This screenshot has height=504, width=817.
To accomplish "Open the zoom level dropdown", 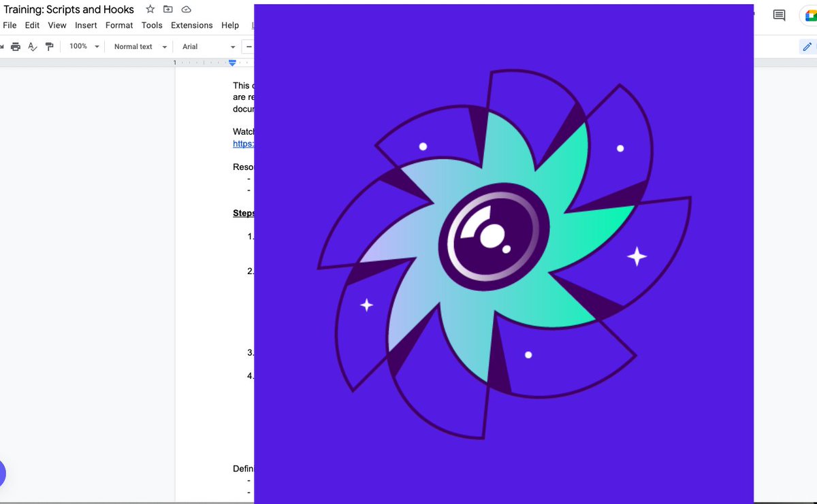I will 82,46.
